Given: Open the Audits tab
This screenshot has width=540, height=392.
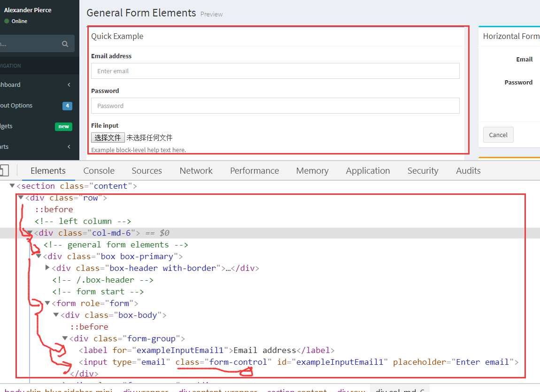Looking at the screenshot, I should coord(468,171).
